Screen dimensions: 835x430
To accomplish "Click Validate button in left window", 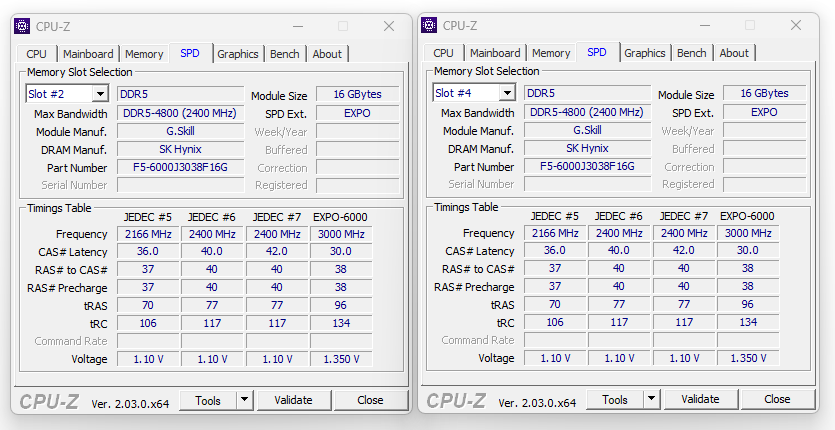I will (293, 400).
